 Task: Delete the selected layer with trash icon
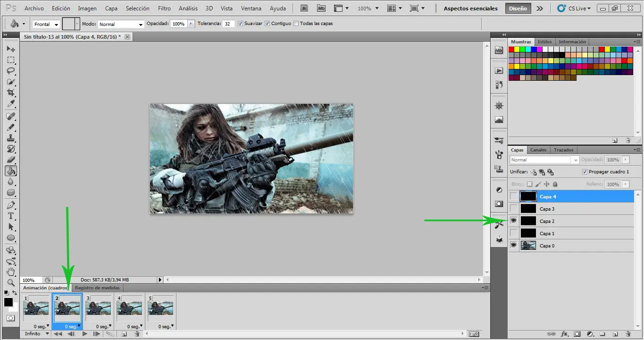[x=628, y=334]
